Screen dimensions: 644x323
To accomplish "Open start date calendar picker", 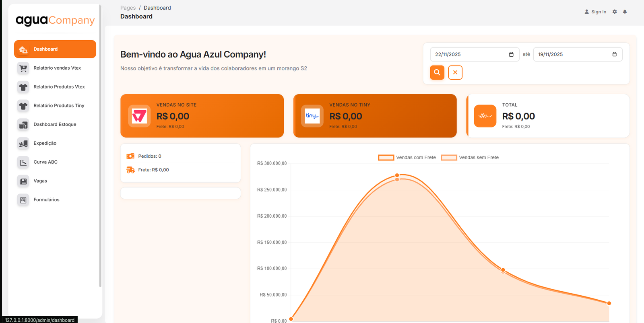I will (x=511, y=54).
